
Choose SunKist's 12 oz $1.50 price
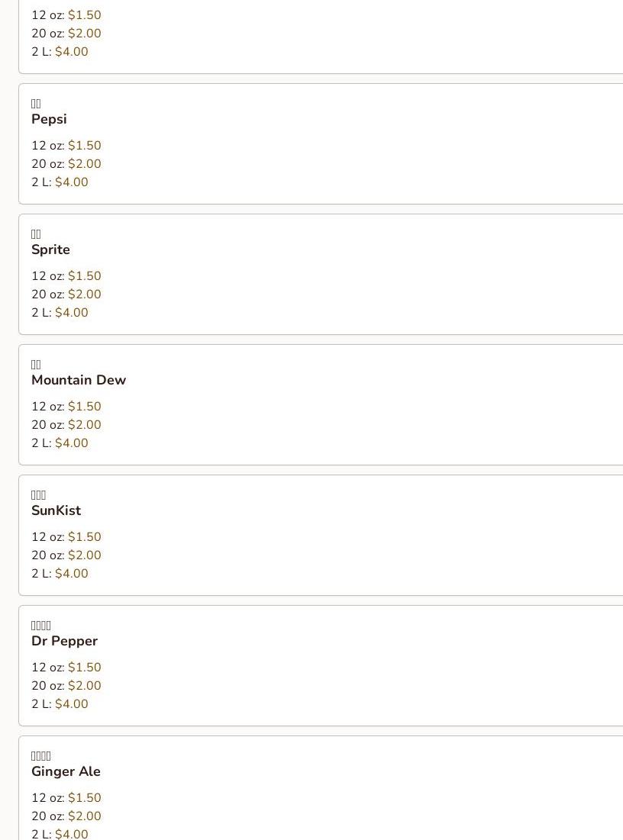(84, 537)
